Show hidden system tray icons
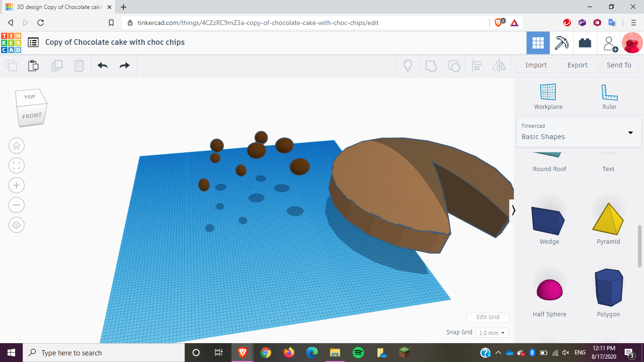Screen dimensions: 644x362 click(x=498, y=353)
